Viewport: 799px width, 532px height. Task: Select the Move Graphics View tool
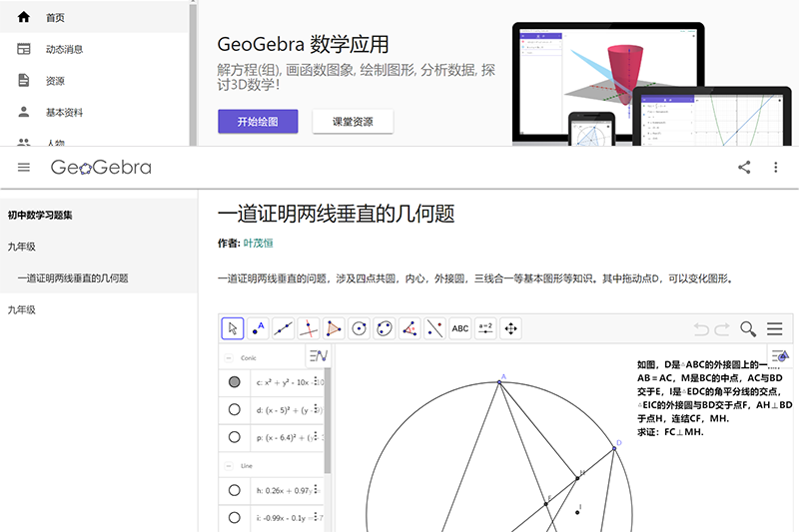(x=510, y=328)
